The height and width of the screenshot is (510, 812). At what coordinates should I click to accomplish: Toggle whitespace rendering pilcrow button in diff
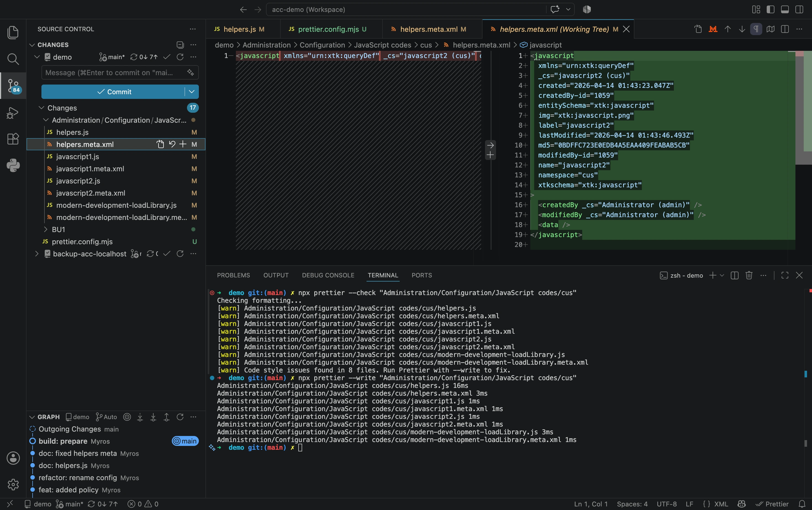[x=756, y=29]
